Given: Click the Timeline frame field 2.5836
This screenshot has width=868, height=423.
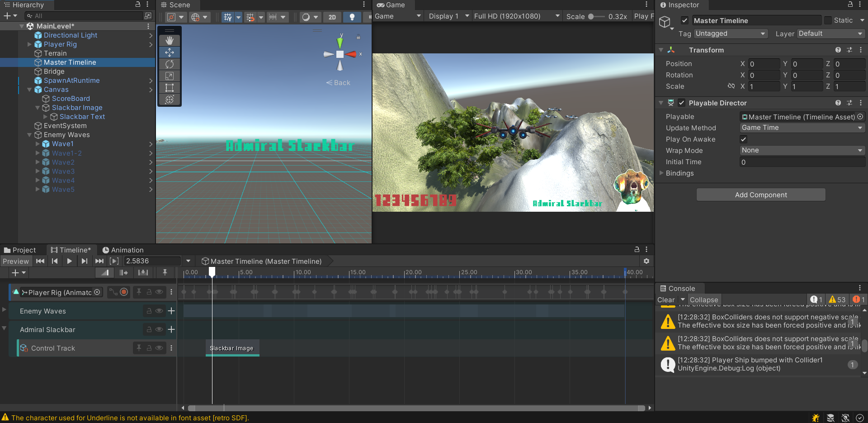Looking at the screenshot, I should (152, 261).
